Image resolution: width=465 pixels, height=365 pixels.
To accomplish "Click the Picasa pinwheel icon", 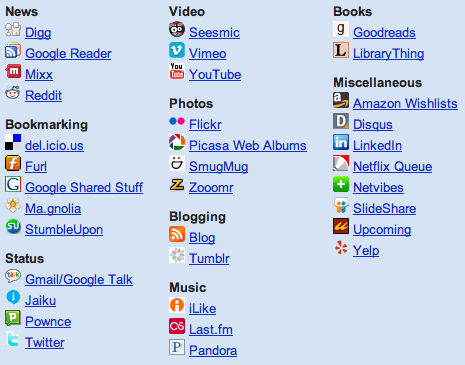I will point(177,143).
